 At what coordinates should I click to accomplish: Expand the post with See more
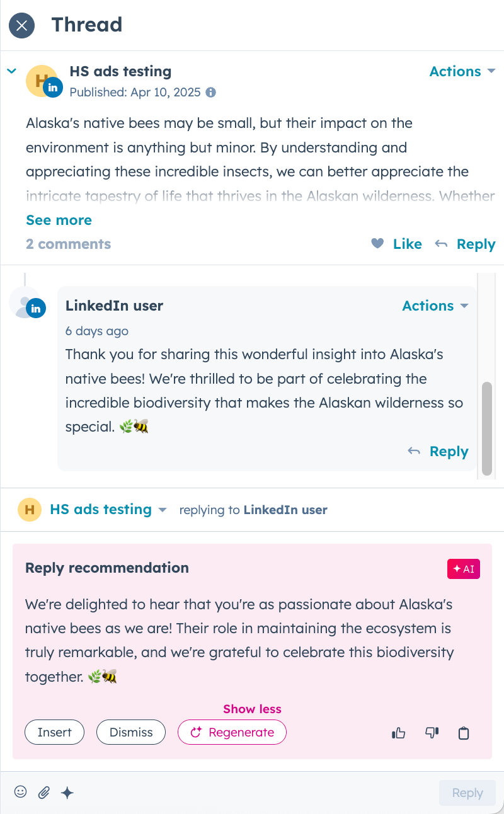click(59, 221)
